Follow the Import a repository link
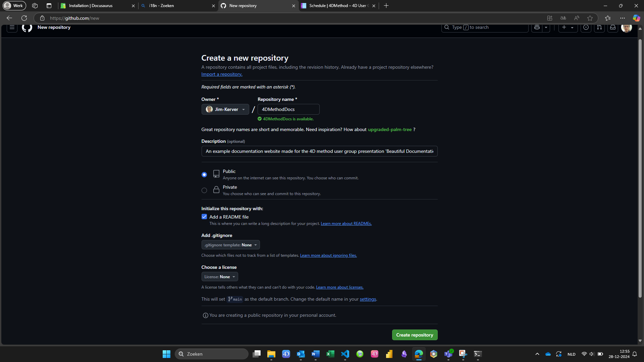Image resolution: width=644 pixels, height=362 pixels. (x=222, y=74)
